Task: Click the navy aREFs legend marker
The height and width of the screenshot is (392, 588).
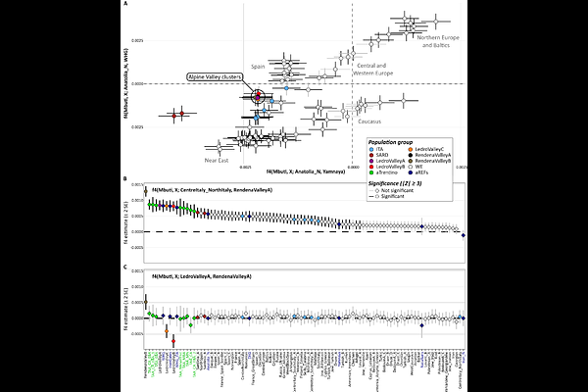Action: tap(411, 172)
